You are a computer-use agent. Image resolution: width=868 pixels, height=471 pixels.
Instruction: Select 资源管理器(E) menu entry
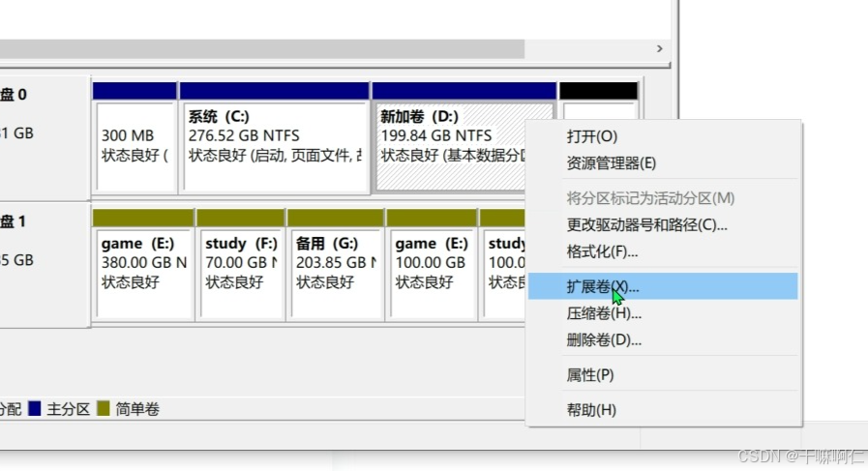(x=663, y=163)
